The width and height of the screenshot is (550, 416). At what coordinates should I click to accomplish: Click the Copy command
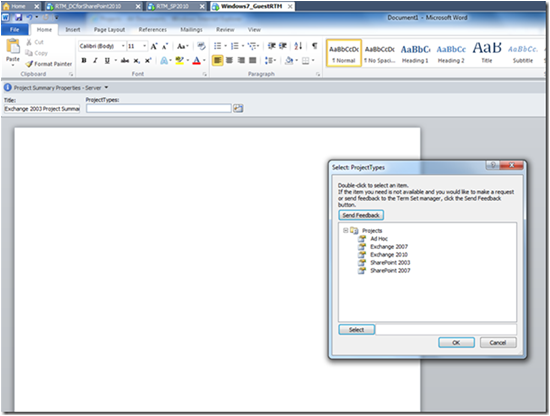(x=36, y=53)
